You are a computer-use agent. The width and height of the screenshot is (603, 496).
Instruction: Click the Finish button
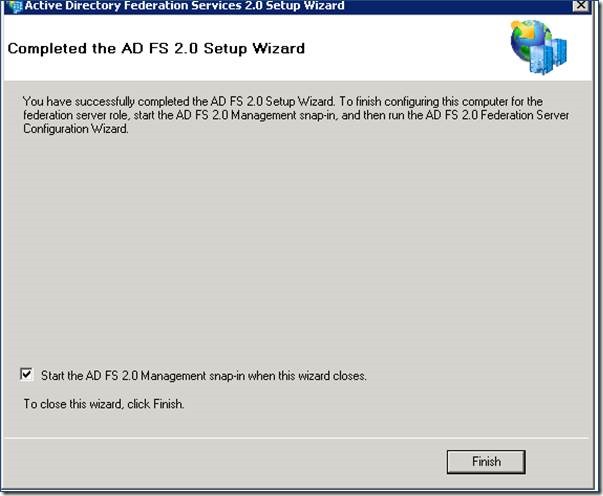point(486,461)
